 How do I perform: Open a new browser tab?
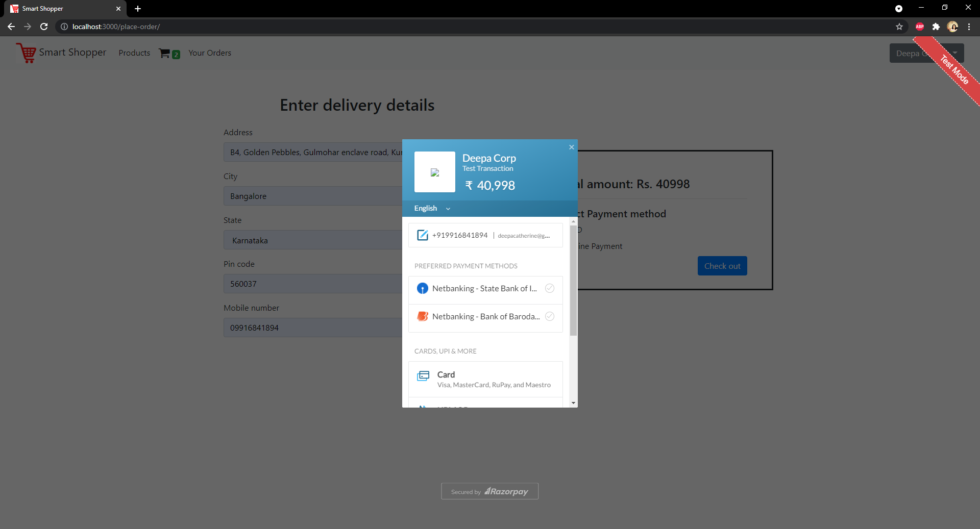[138, 9]
